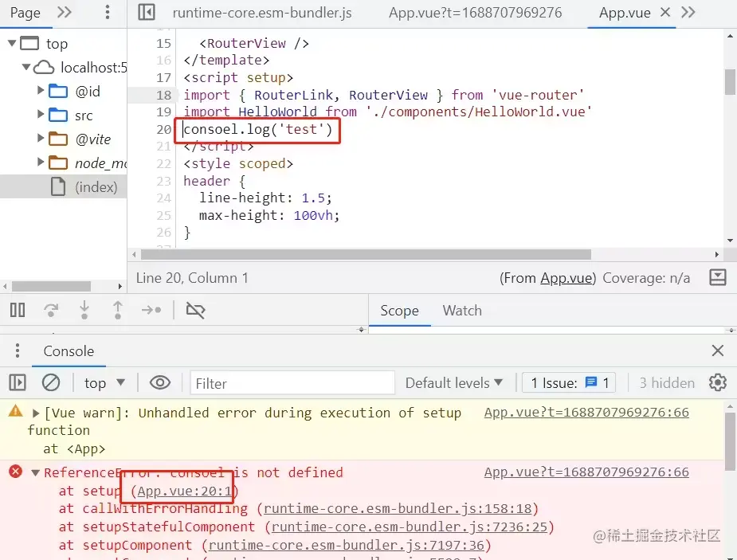This screenshot has width=737, height=560.
Task: Select the App.vue editor tab
Action: click(x=625, y=13)
